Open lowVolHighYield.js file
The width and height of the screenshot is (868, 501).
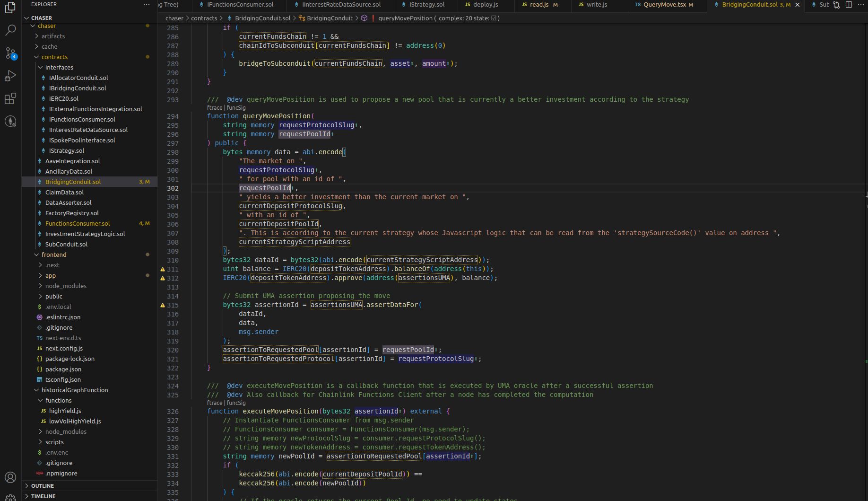coord(75,421)
